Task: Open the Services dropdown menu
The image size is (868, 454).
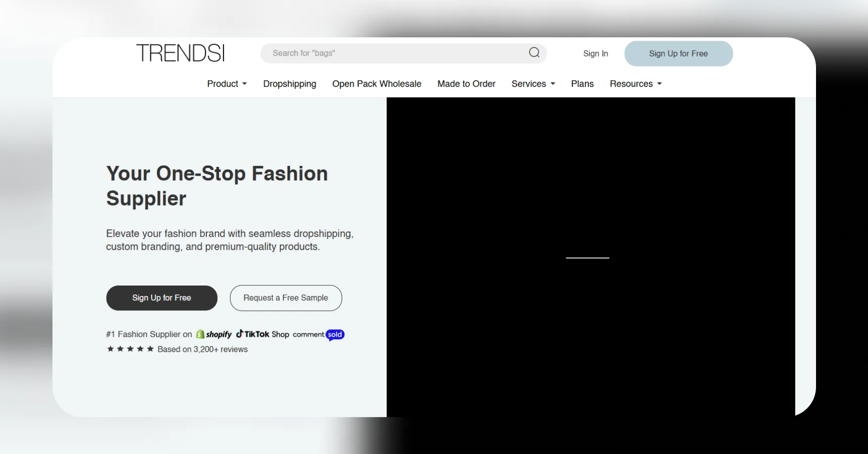Action: pyautogui.click(x=532, y=84)
